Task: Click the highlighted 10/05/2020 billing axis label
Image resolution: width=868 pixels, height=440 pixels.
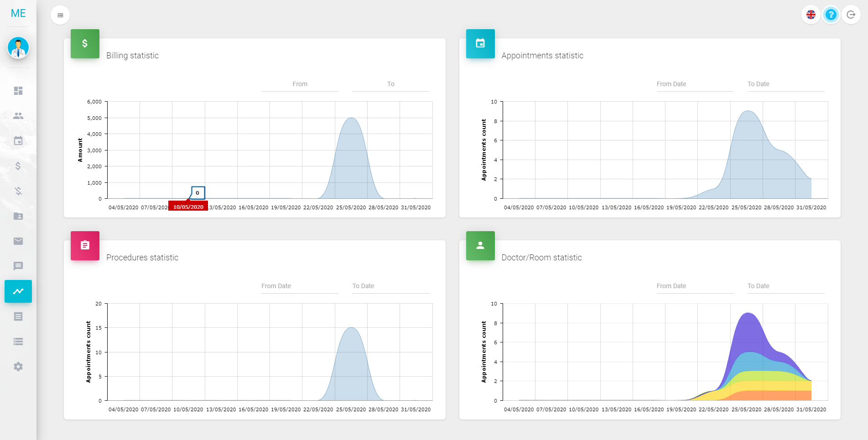Action: click(x=188, y=206)
